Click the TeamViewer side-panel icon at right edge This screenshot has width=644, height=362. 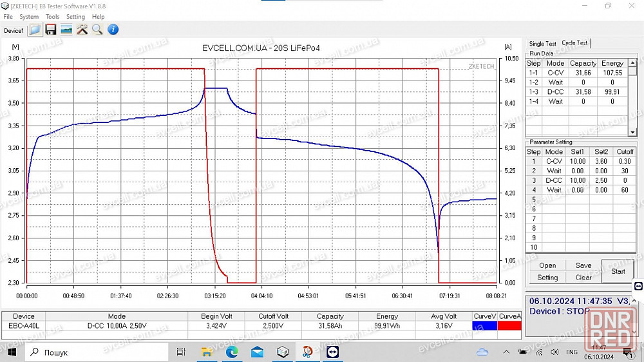tap(638, 286)
